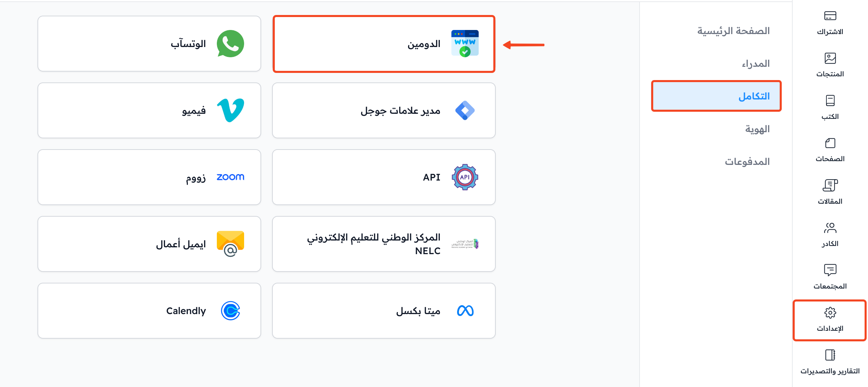Open the Meta Pixel infinity icon
This screenshot has height=387, width=868.
465,311
